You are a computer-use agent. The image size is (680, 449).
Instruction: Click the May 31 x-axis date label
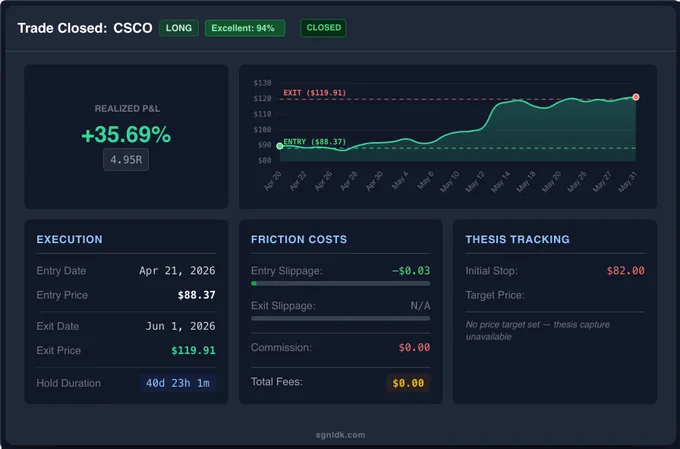[628, 181]
